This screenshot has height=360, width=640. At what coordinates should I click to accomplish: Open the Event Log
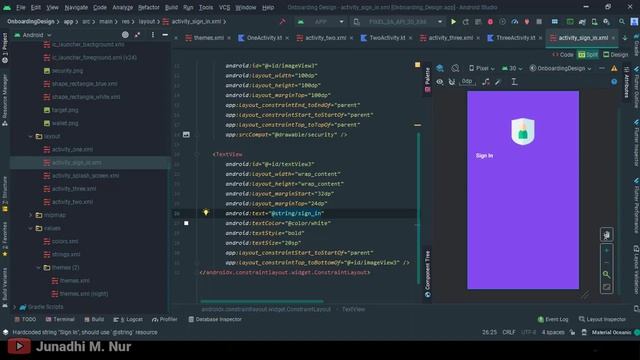553,319
